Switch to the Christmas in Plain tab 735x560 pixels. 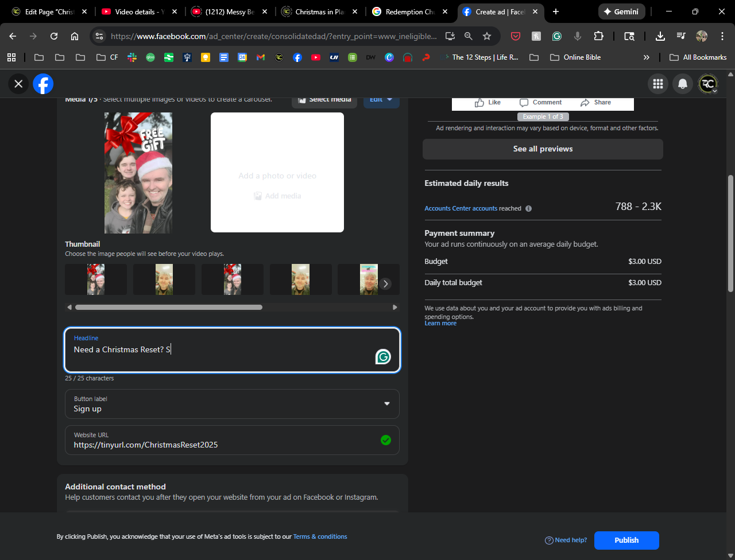click(x=319, y=11)
